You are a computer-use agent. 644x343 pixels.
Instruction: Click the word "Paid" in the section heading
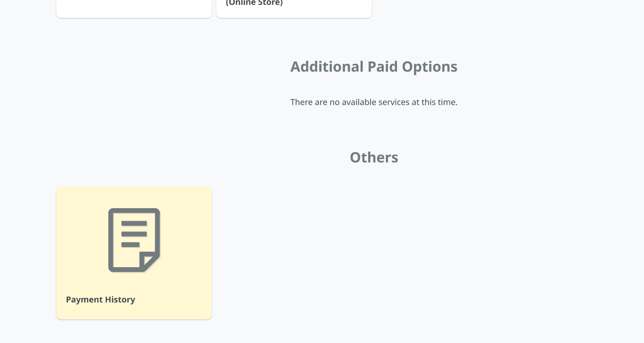(x=382, y=67)
